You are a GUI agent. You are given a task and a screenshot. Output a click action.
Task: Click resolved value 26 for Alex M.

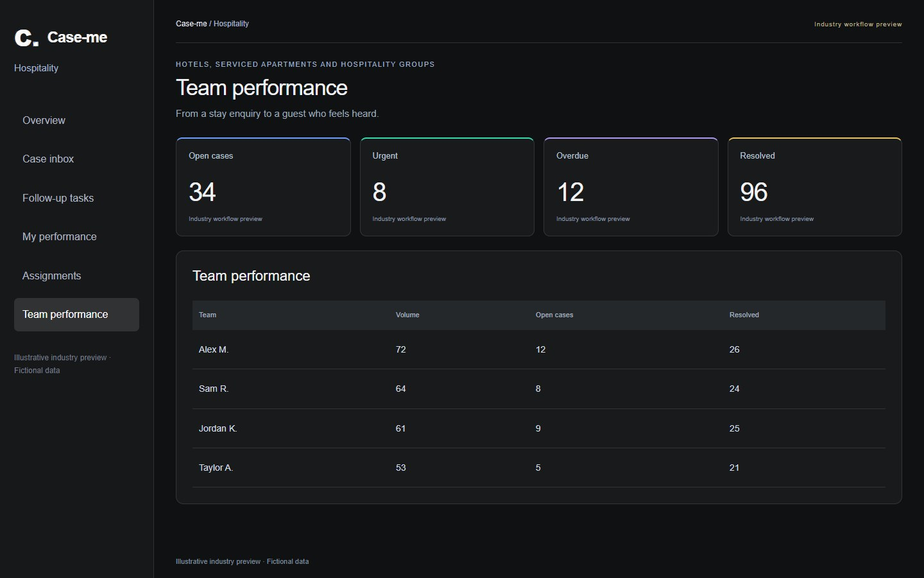(735, 349)
